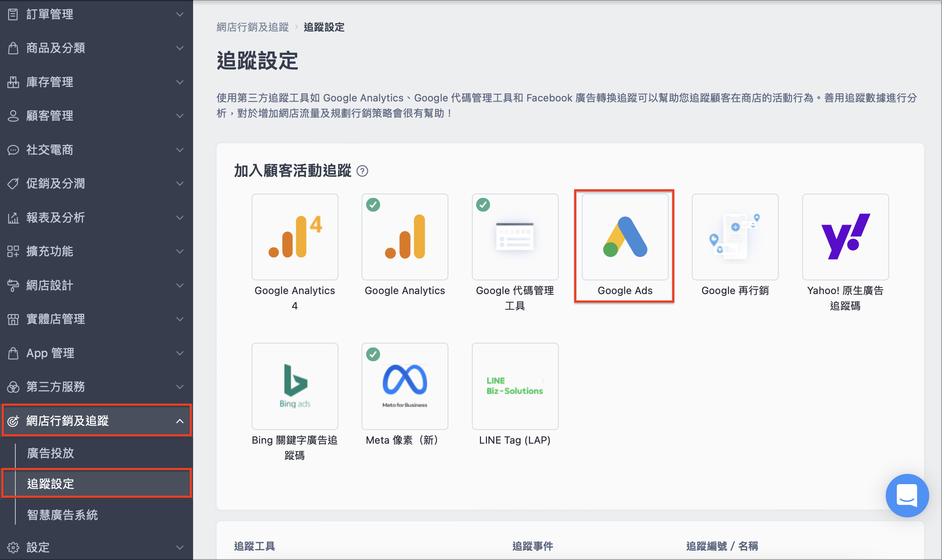Expand the 訂單管理 chevron

180,14
